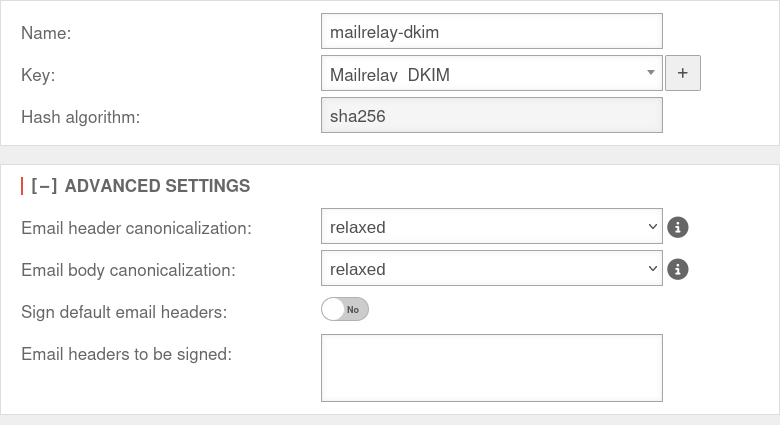Click the "Email headers to be signed:" label

(x=126, y=353)
